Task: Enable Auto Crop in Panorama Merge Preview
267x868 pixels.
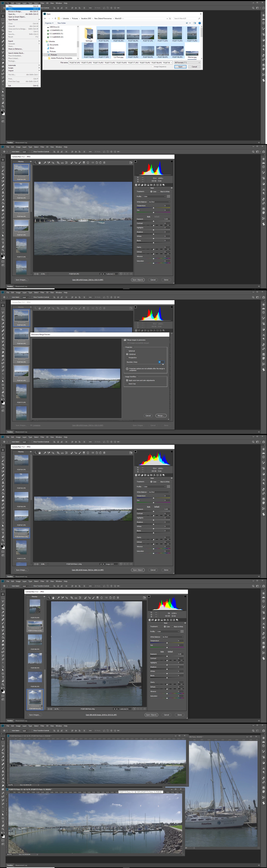Action: pos(127,384)
